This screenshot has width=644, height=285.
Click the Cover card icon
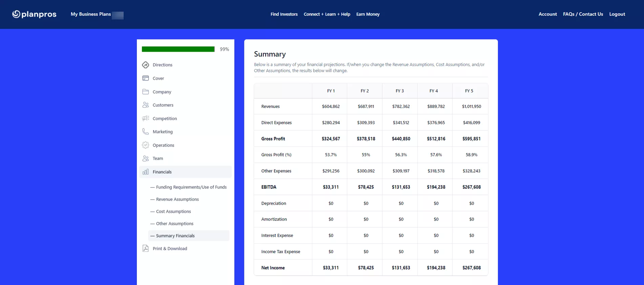click(x=146, y=78)
